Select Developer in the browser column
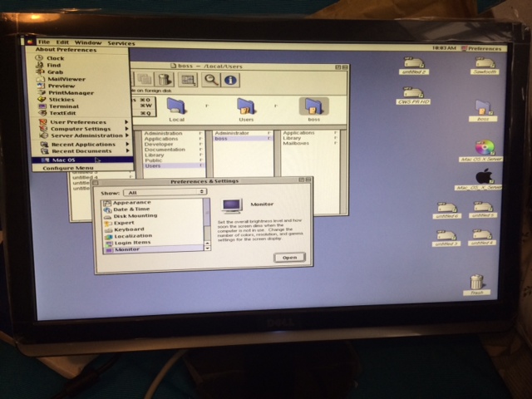Viewport: 532px width, 399px height. coord(159,144)
